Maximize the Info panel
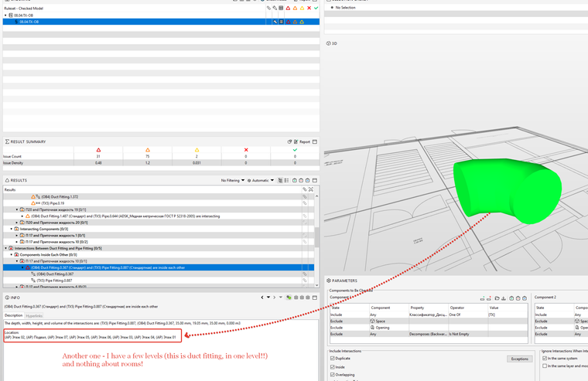Image resolution: width=588 pixels, height=381 pixels. (315, 298)
